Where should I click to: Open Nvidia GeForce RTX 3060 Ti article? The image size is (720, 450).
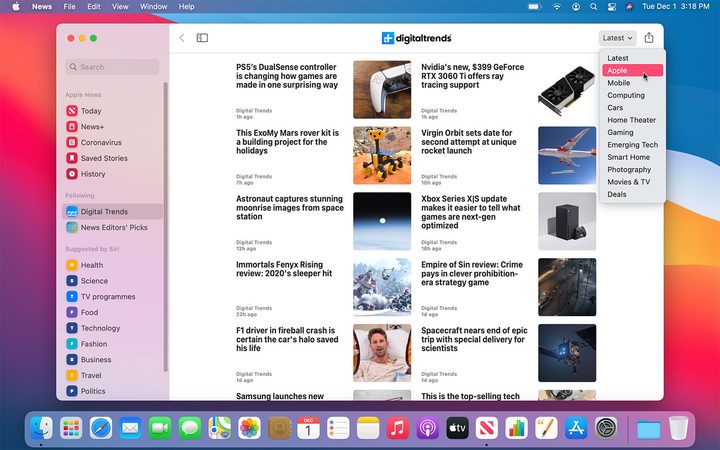pos(472,76)
